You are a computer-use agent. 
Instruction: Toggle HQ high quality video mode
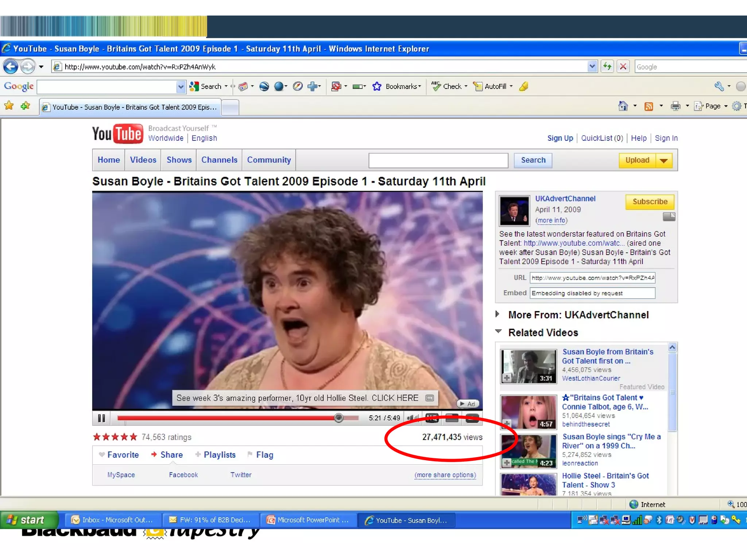point(432,418)
